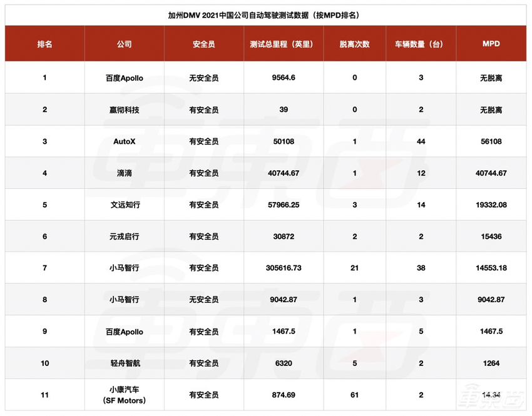
Task: Select the 公司 column header
Action: [x=123, y=44]
